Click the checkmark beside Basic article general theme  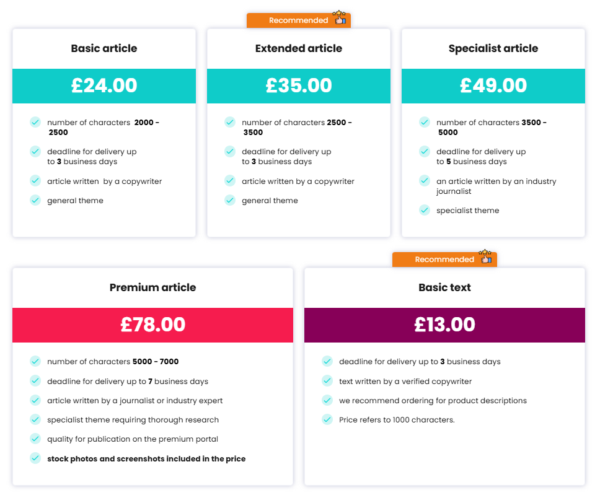tap(35, 200)
